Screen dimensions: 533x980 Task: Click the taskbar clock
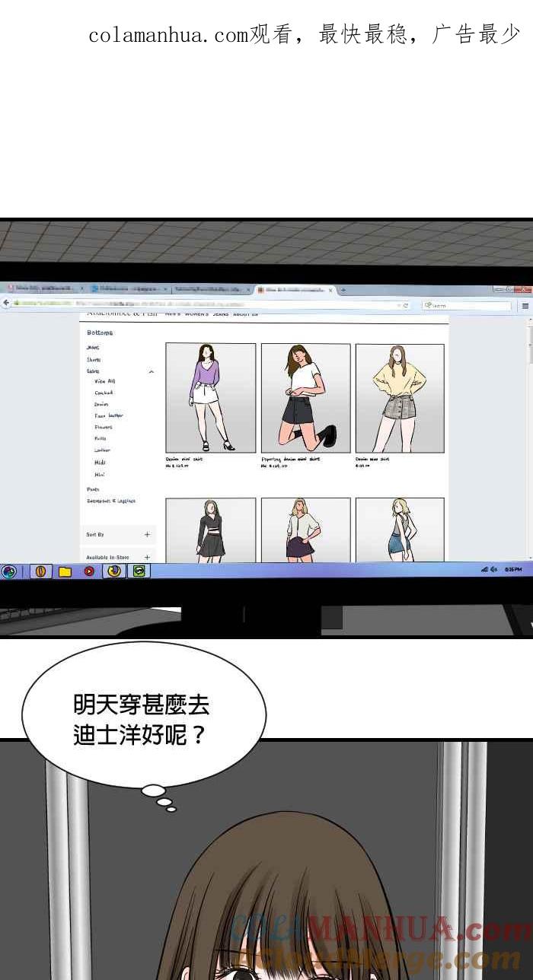515,569
